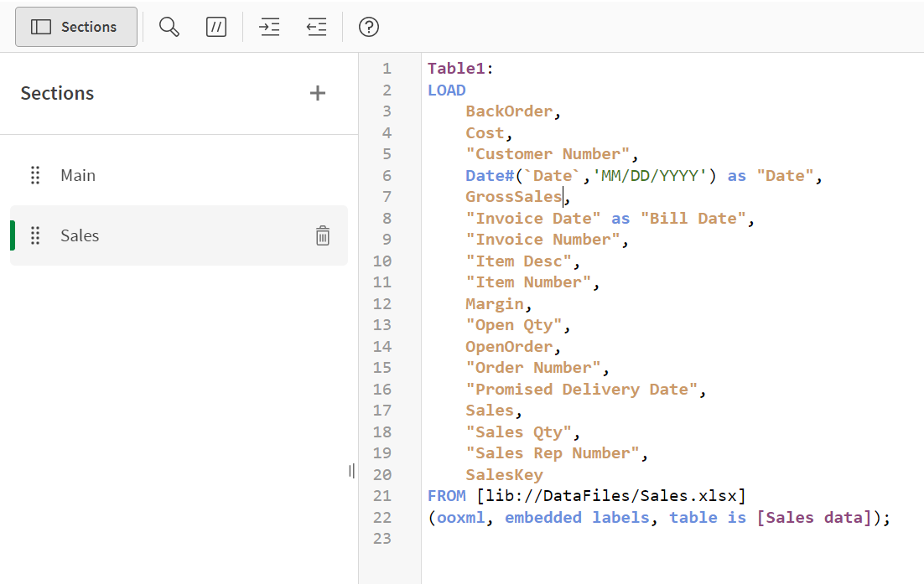Click GrossSales on line 7
The height and width of the screenshot is (584, 924).
(514, 197)
